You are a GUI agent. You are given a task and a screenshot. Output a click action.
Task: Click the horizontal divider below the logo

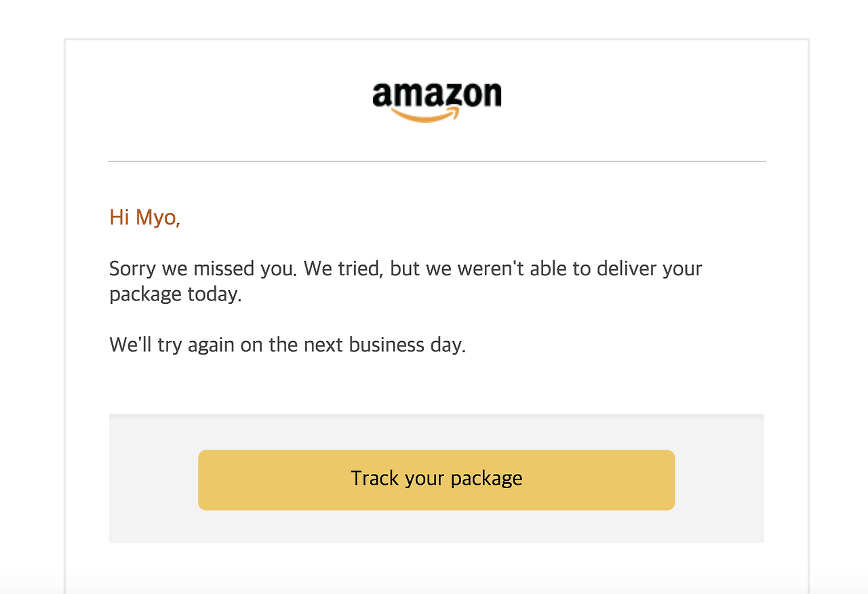(437, 161)
